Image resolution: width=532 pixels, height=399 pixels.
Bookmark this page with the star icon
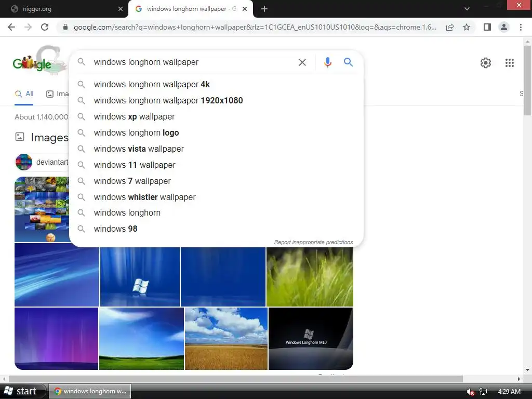click(x=467, y=27)
